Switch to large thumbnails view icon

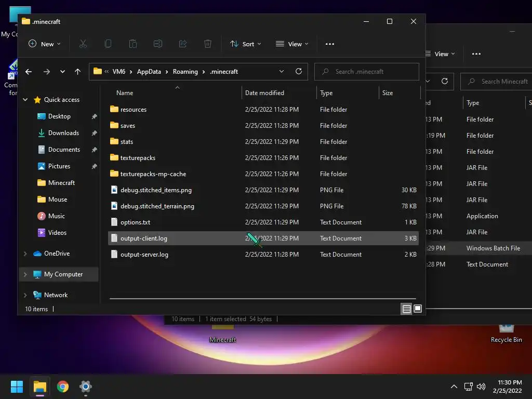point(418,309)
